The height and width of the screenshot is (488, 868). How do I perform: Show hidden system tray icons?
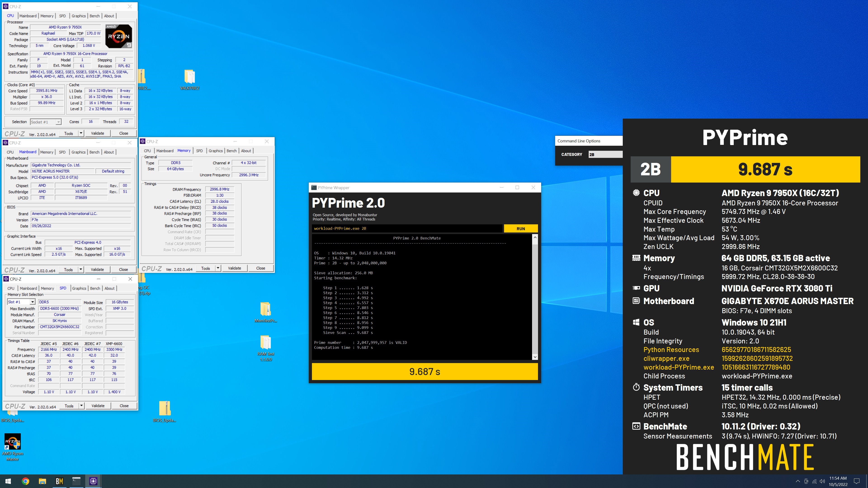tap(797, 481)
